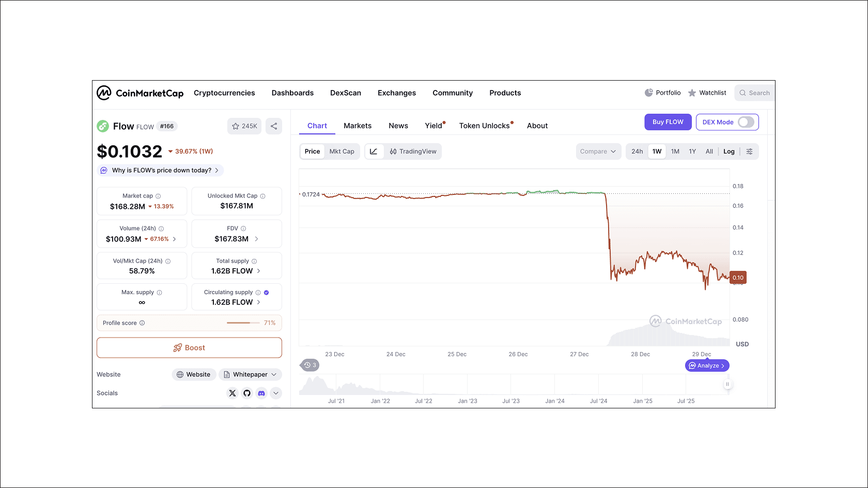Open chart settings via the sliders icon

coord(750,151)
